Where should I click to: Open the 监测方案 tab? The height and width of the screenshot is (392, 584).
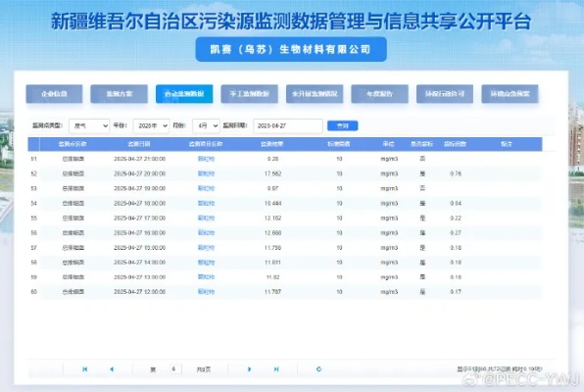point(120,94)
